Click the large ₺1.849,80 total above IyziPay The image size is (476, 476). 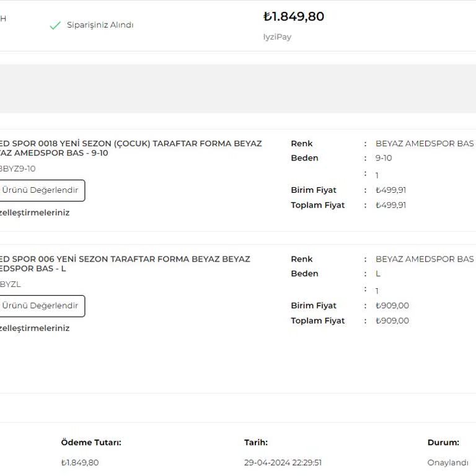click(x=294, y=17)
